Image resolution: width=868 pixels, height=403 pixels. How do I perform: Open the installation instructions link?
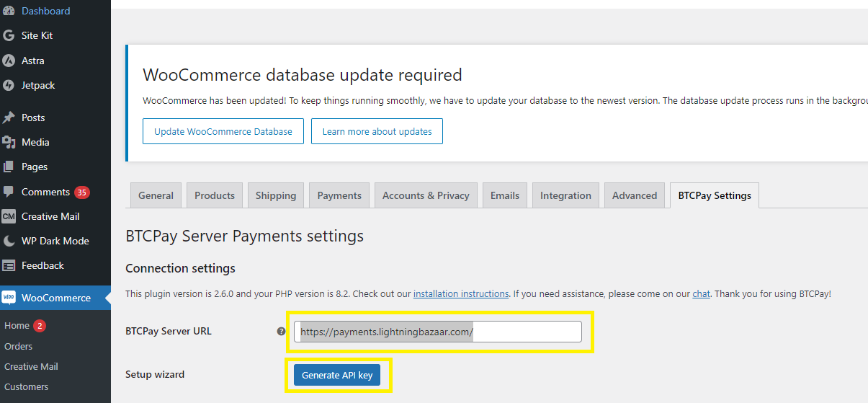[461, 294]
